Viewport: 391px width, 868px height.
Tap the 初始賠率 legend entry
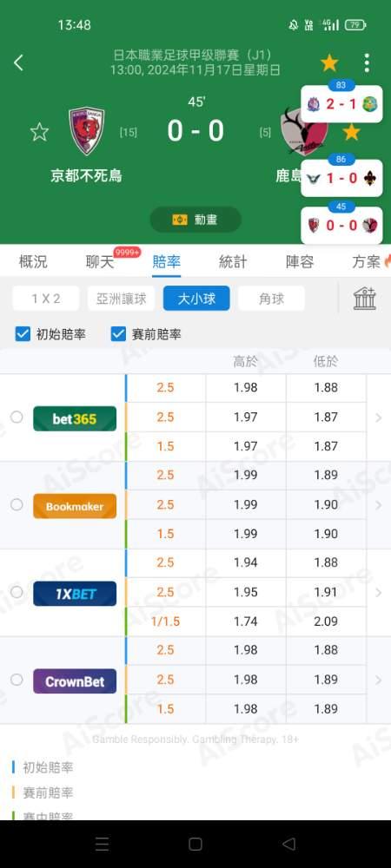tap(43, 767)
